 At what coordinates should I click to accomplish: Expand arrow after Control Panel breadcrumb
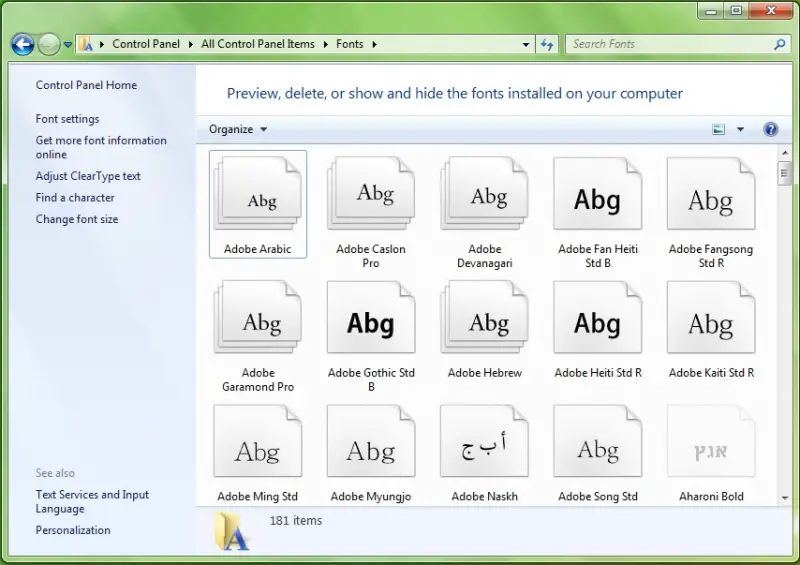tap(190, 44)
